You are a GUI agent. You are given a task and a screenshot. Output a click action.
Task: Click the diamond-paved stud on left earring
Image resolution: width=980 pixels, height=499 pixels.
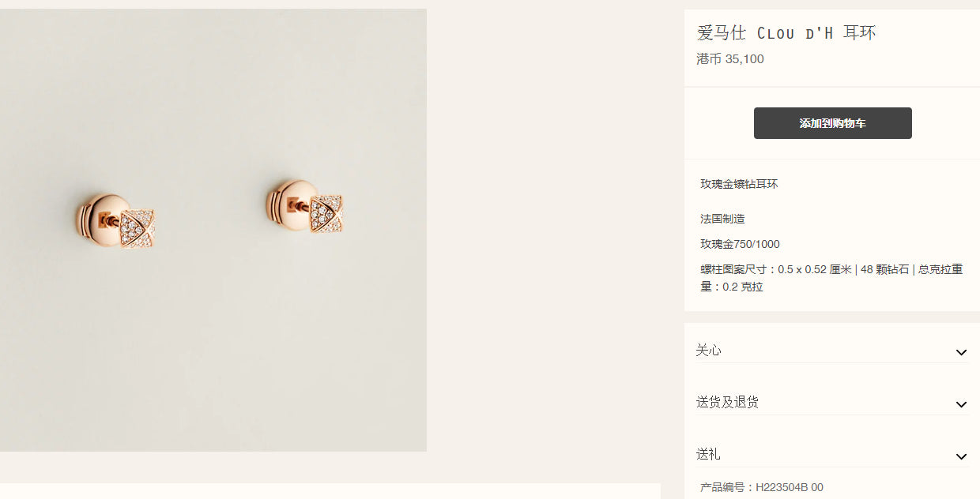pyautogui.click(x=138, y=230)
